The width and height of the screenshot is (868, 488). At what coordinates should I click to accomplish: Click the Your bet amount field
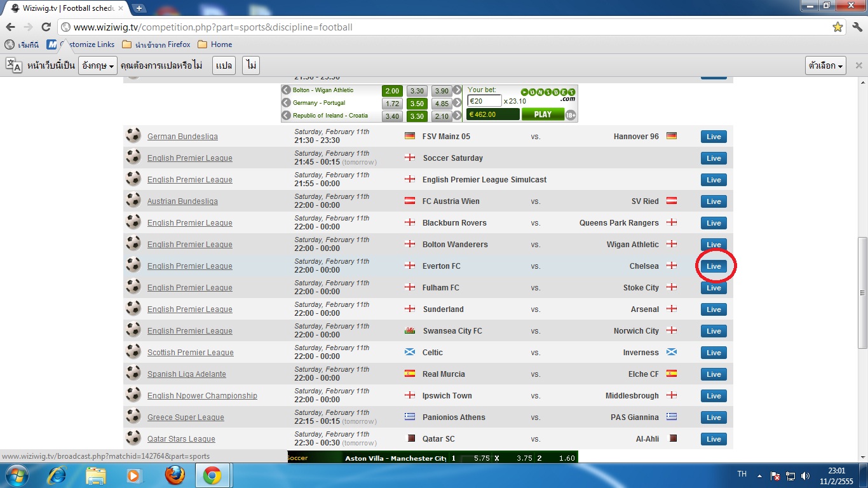pos(484,101)
